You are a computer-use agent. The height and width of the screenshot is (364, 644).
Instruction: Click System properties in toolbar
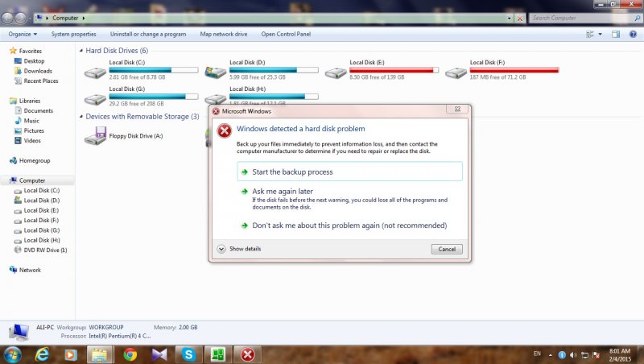pos(73,34)
